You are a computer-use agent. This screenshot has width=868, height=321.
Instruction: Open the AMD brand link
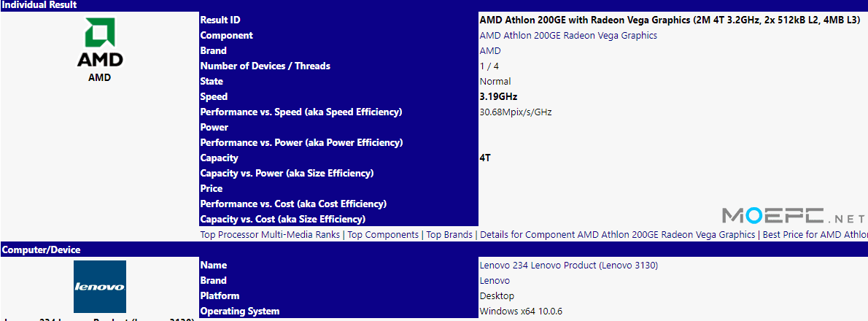490,51
